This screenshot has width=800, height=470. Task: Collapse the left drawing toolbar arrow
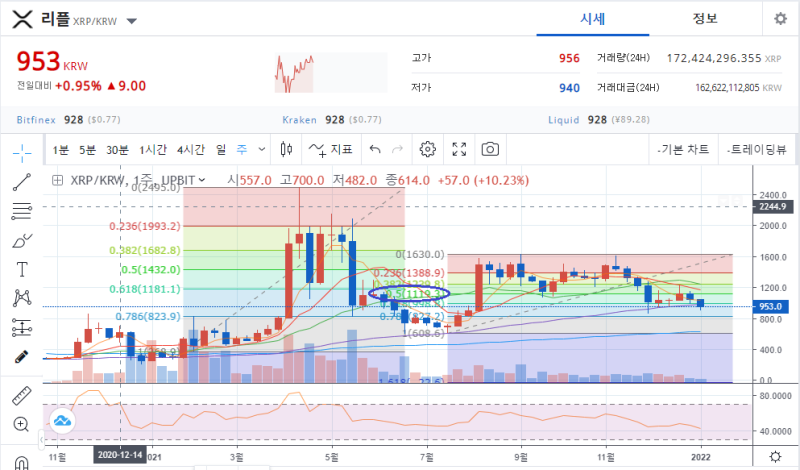tap(42, 439)
